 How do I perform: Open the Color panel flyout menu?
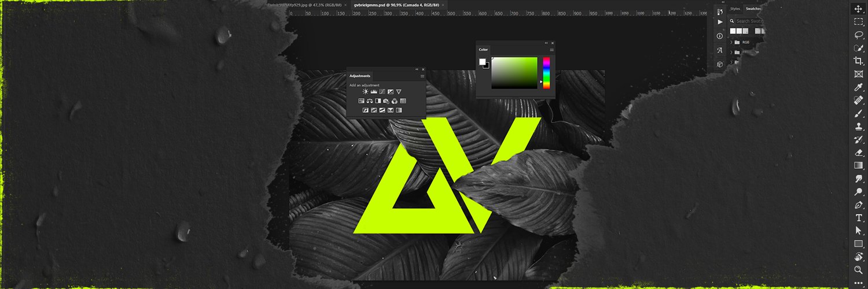click(551, 50)
